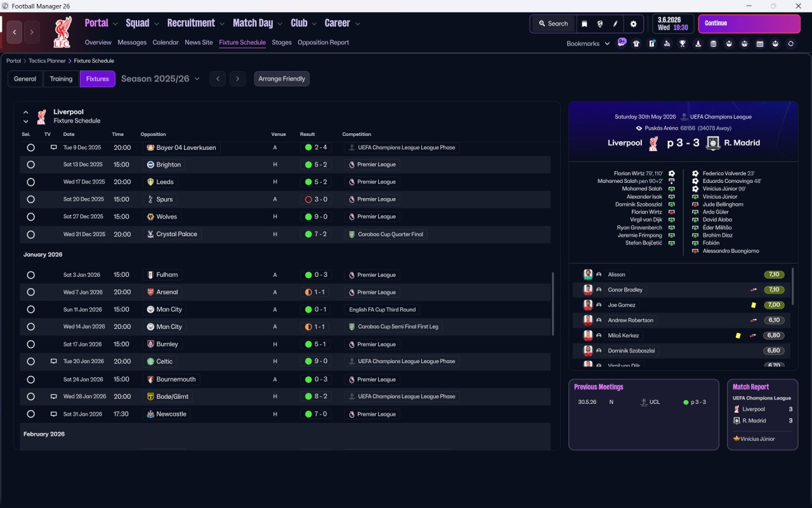Viewport: 812px width, 508px height.
Task: Go back with the left arrow navigation button
Action: point(15,32)
